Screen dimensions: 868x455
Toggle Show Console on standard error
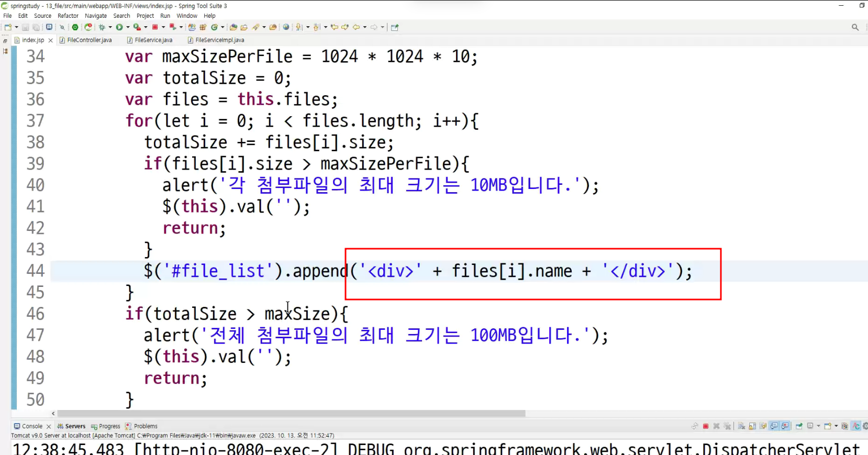coord(785,426)
